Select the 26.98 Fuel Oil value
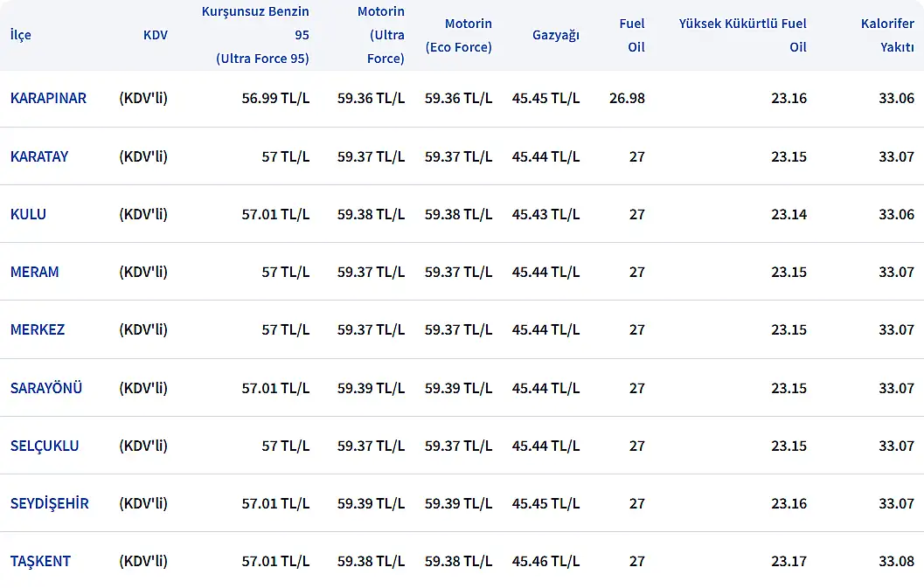Image resolution: width=924 pixels, height=588 pixels. click(x=627, y=98)
